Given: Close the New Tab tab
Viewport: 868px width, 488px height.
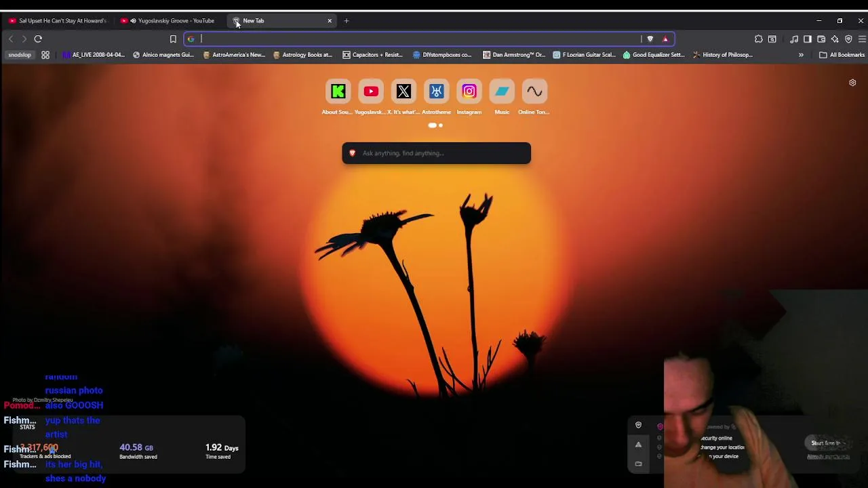Looking at the screenshot, I should [x=330, y=21].
